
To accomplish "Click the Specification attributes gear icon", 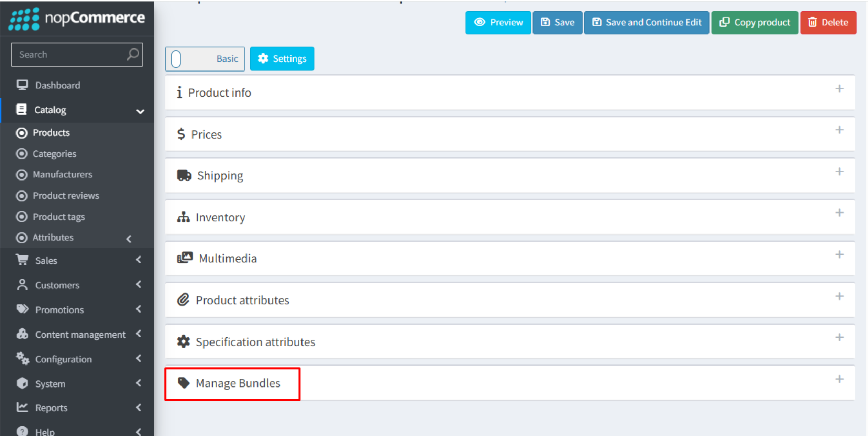I will (183, 341).
